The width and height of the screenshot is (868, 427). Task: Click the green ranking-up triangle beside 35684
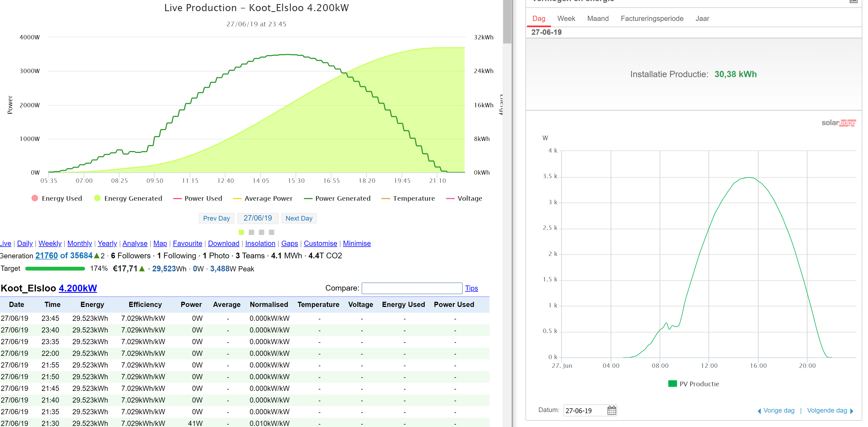(x=97, y=256)
